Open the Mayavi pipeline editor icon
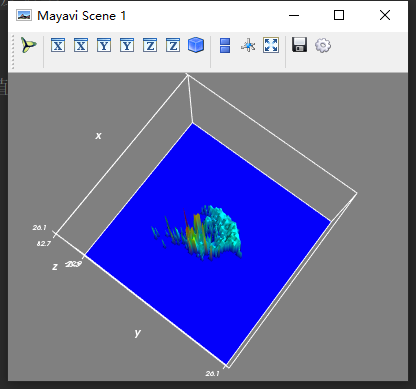Image resolution: width=416 pixels, height=389 pixels. [x=29, y=45]
